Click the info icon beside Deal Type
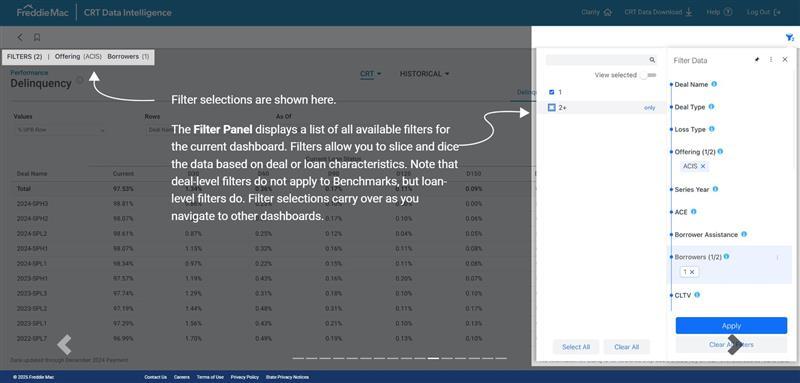The image size is (800, 383). 711,107
